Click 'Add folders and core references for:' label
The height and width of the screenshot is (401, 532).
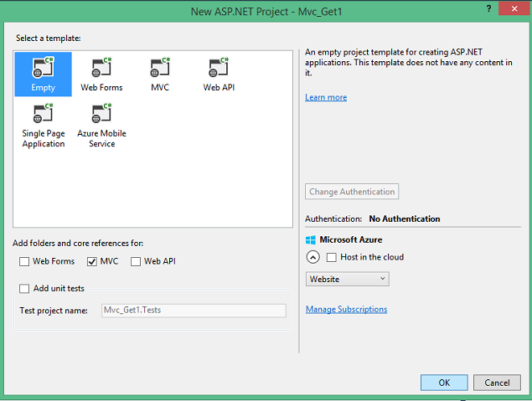78,244
